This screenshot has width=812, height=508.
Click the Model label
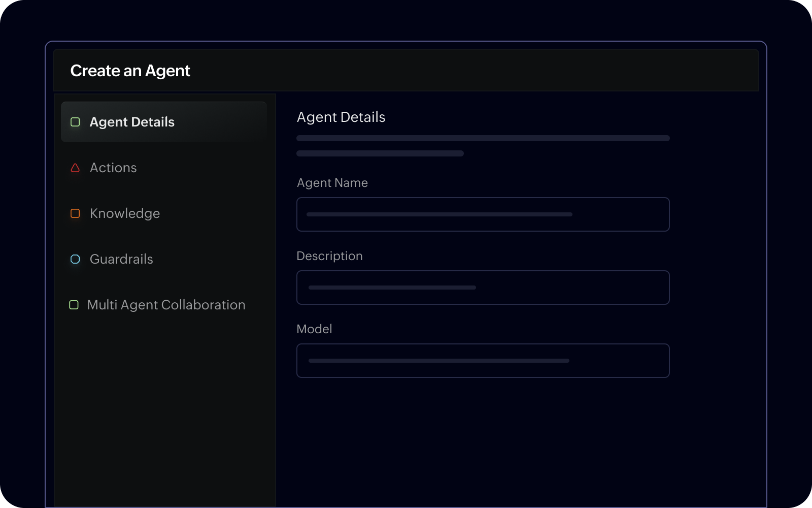pyautogui.click(x=315, y=329)
